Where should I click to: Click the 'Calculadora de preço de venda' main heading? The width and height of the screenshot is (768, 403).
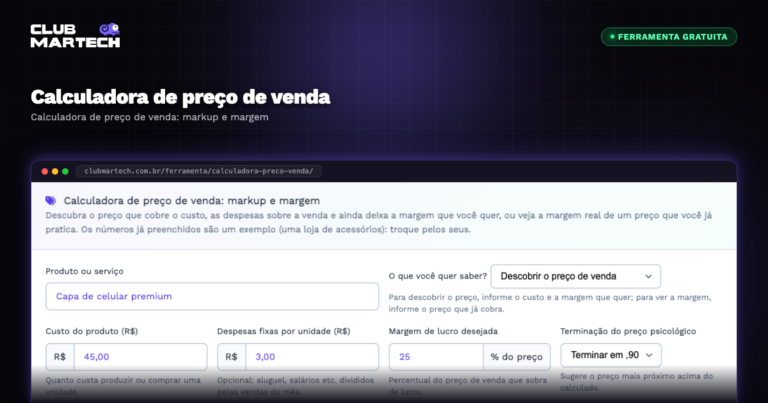click(x=180, y=97)
